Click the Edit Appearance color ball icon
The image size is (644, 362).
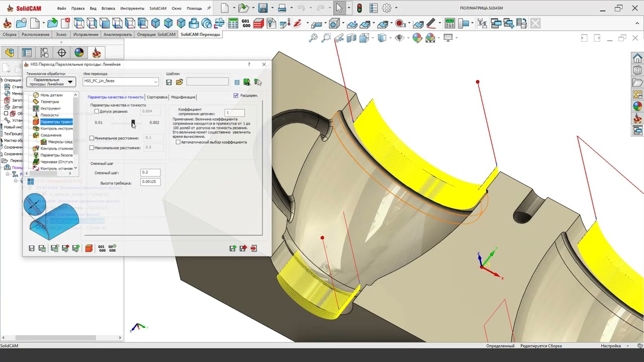click(417, 38)
